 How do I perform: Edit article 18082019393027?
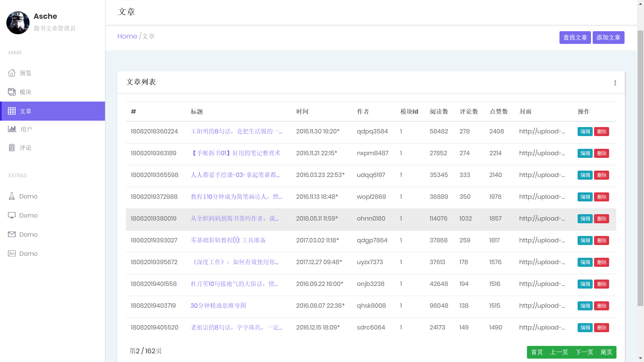click(x=585, y=240)
